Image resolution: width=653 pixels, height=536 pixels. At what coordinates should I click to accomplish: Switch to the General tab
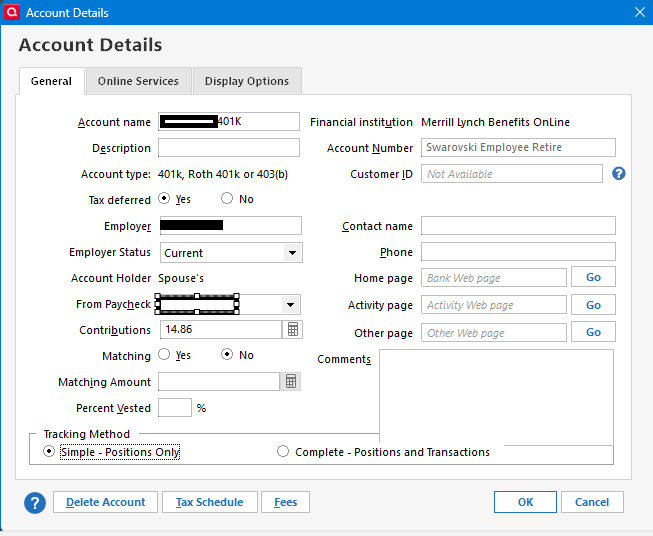[52, 81]
